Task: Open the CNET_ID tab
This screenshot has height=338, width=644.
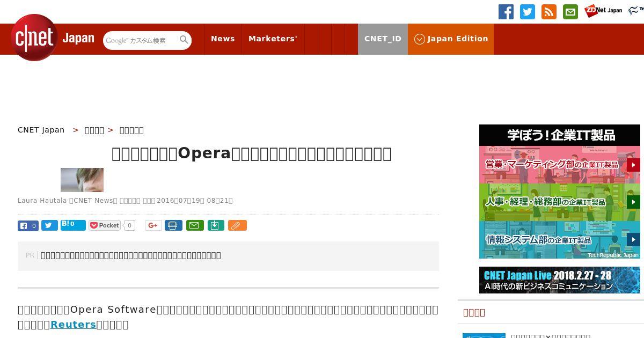Action: (383, 39)
